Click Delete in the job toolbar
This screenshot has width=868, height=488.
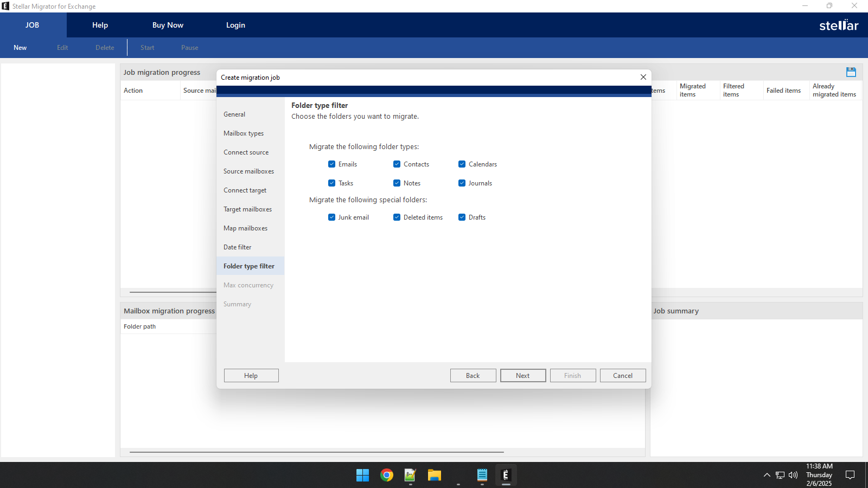(x=105, y=48)
